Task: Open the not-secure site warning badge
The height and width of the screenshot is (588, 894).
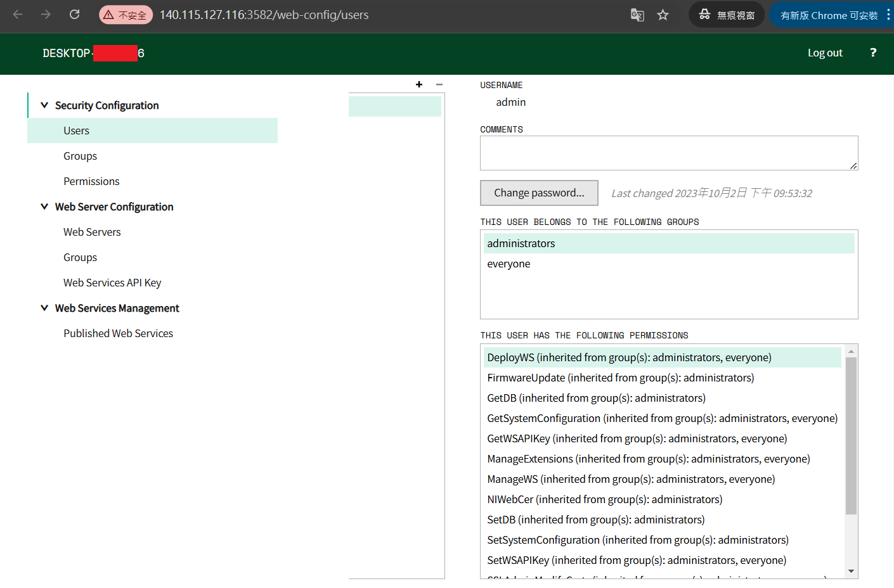Action: pyautogui.click(x=126, y=15)
